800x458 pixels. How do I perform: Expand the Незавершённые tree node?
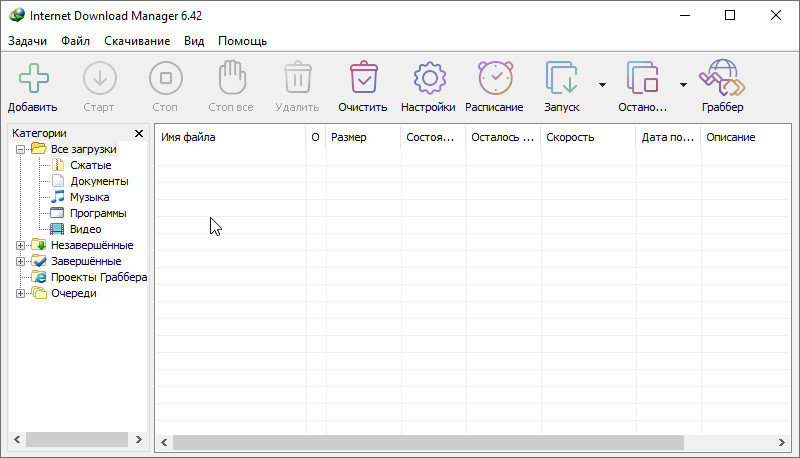pos(21,245)
